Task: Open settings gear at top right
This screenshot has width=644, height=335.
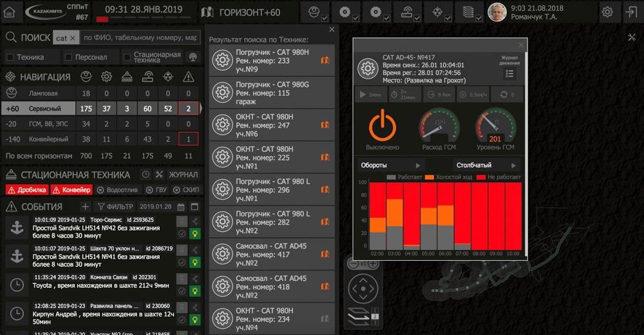Action: tap(607, 12)
